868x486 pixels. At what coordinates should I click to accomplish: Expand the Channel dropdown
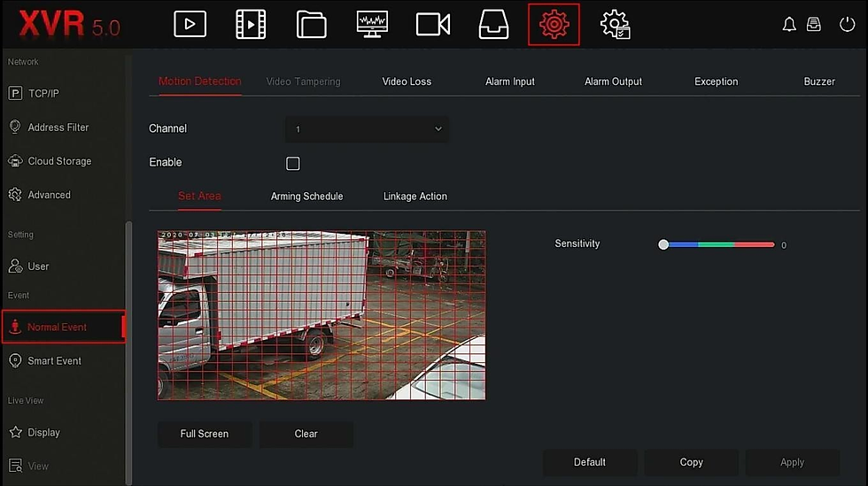tap(367, 129)
